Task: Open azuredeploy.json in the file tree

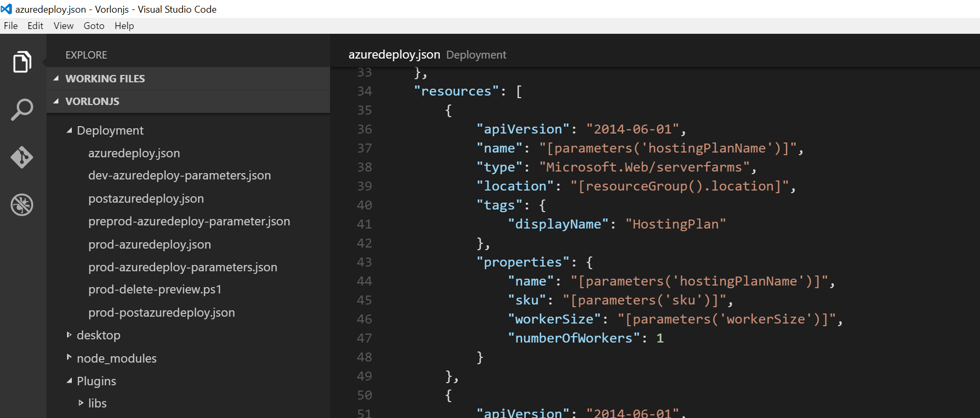Action: [134, 153]
